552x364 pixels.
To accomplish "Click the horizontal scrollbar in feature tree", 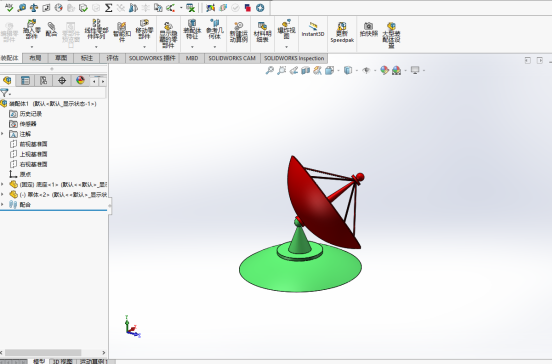I will pos(43,353).
